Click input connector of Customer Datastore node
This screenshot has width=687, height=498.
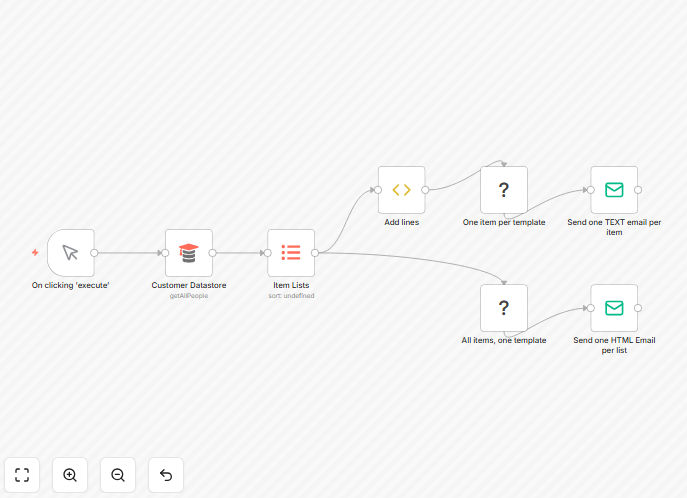[165, 253]
